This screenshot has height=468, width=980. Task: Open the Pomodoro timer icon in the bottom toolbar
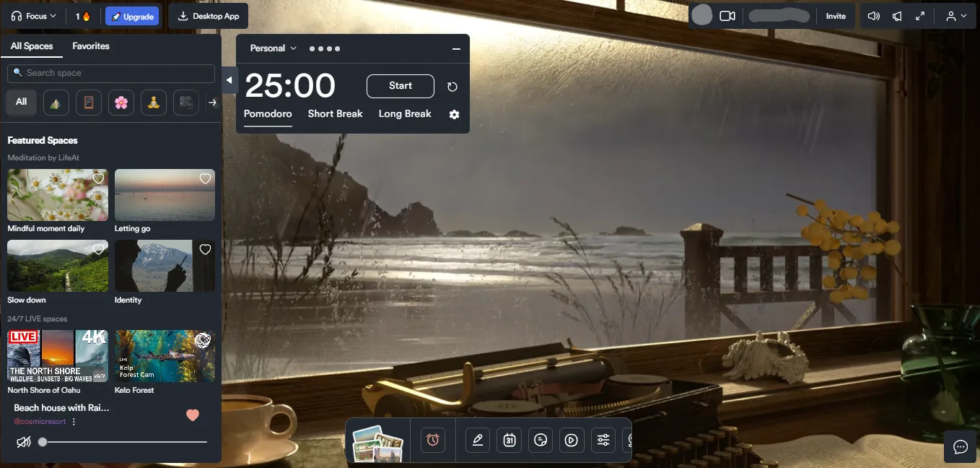pos(433,440)
